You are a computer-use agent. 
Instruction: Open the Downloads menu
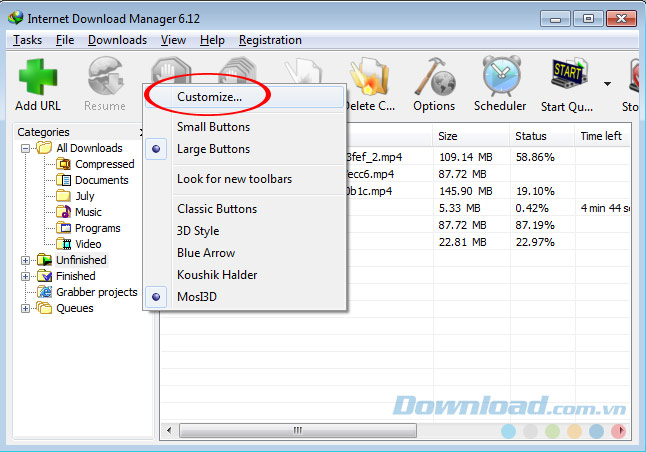tap(117, 40)
